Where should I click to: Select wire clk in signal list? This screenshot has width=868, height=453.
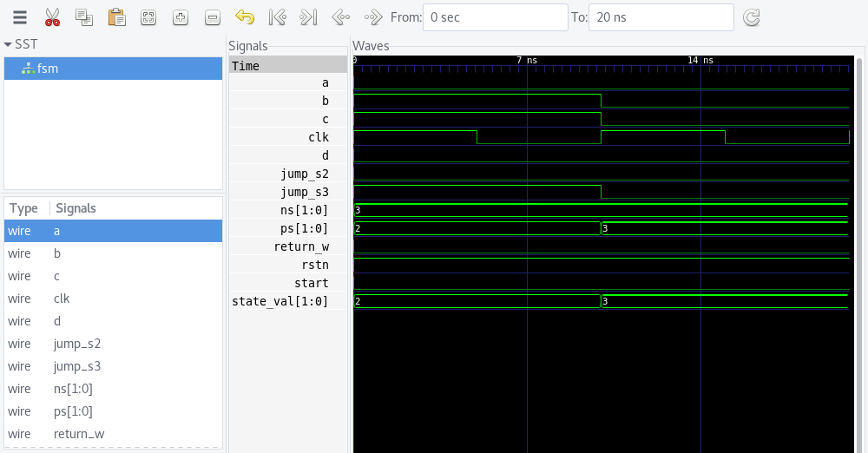coord(113,299)
